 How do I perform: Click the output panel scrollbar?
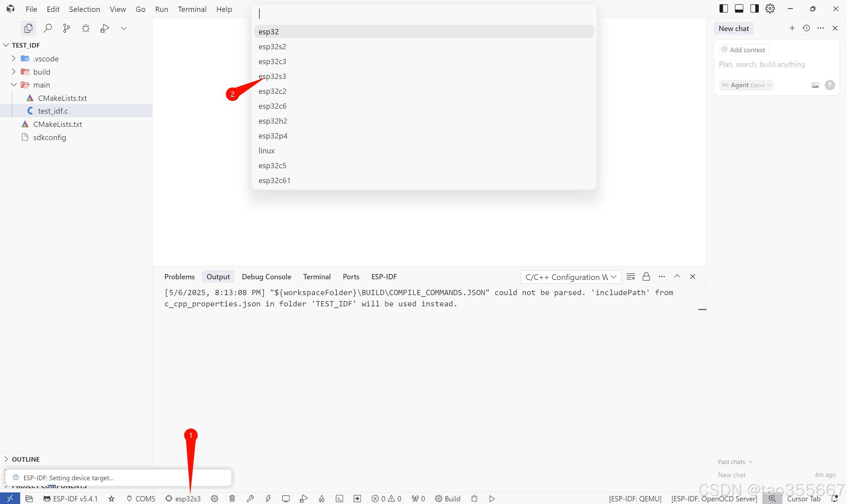click(x=702, y=309)
